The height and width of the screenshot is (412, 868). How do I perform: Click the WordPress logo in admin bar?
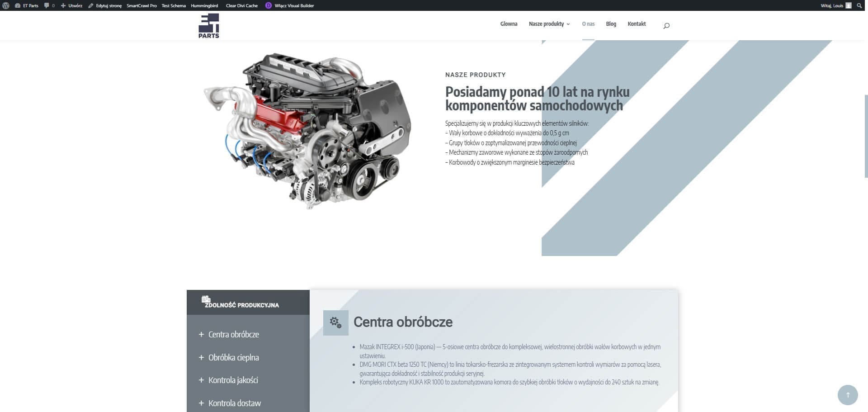[6, 5]
